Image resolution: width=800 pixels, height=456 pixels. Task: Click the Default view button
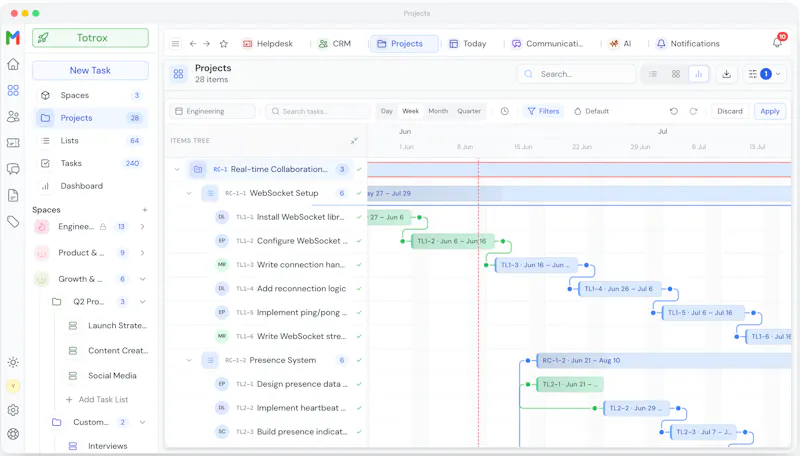[x=592, y=111]
